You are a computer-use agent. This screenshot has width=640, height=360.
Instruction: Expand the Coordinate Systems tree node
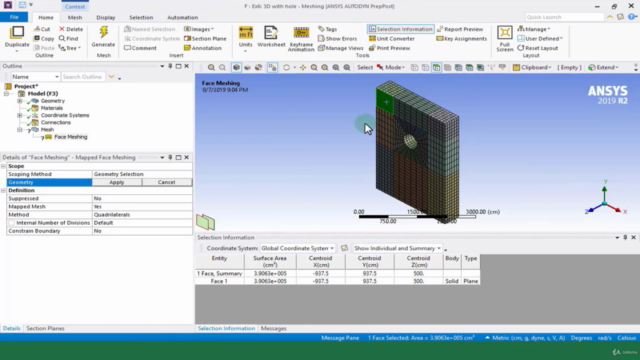[x=20, y=116]
